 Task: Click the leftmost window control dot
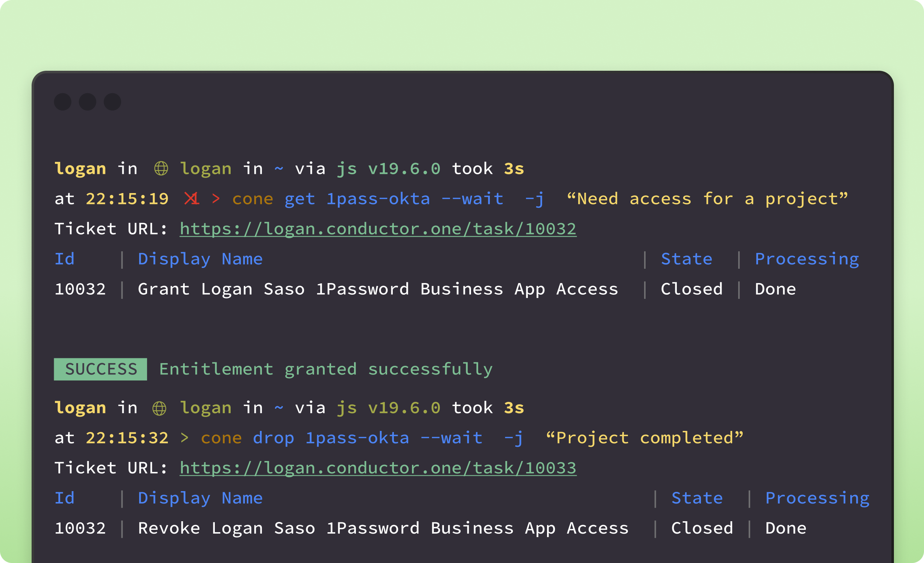tap(63, 101)
